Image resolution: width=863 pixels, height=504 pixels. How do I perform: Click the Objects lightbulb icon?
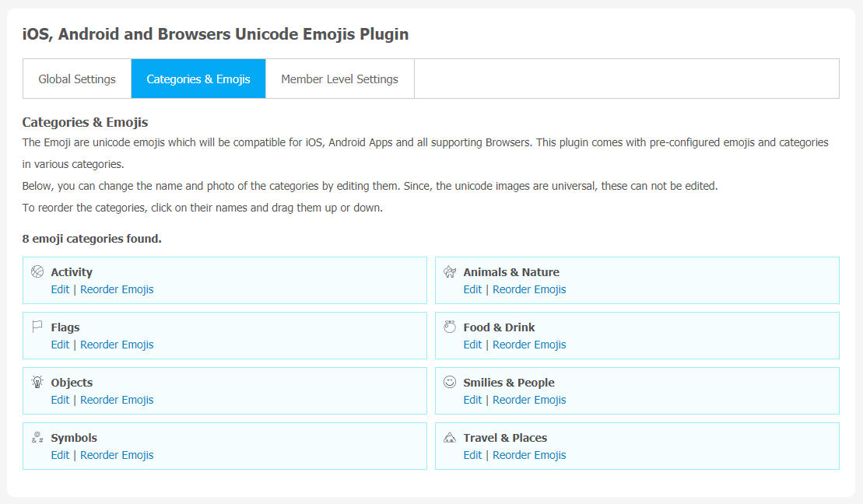[37, 381]
